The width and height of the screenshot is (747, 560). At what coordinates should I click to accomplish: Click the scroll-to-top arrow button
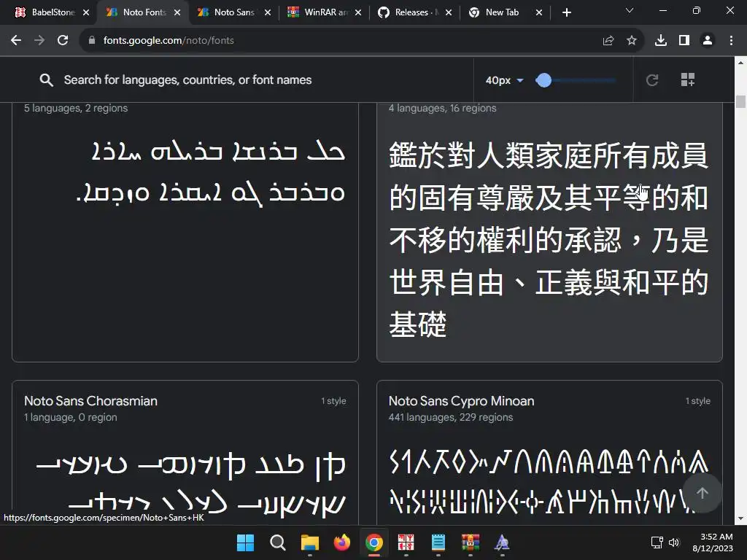pos(703,493)
